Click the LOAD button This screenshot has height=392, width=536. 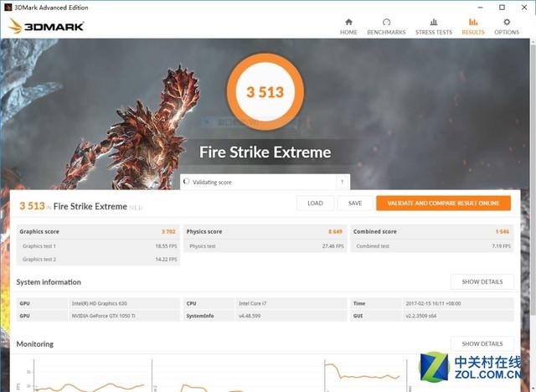tap(315, 203)
